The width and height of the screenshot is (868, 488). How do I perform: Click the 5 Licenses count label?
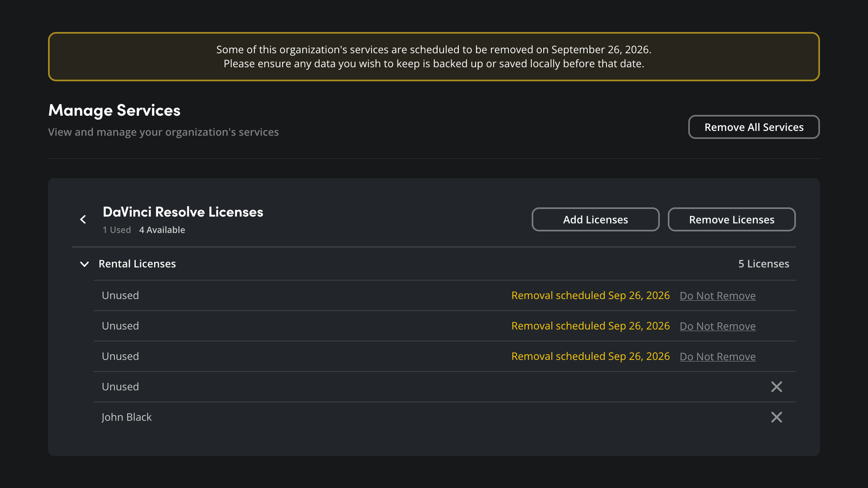click(x=764, y=264)
